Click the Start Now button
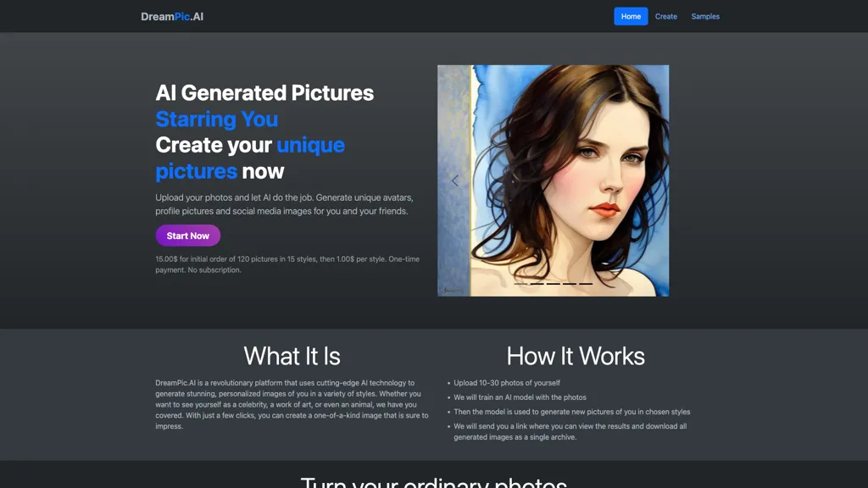This screenshot has width=868, height=488. click(187, 236)
